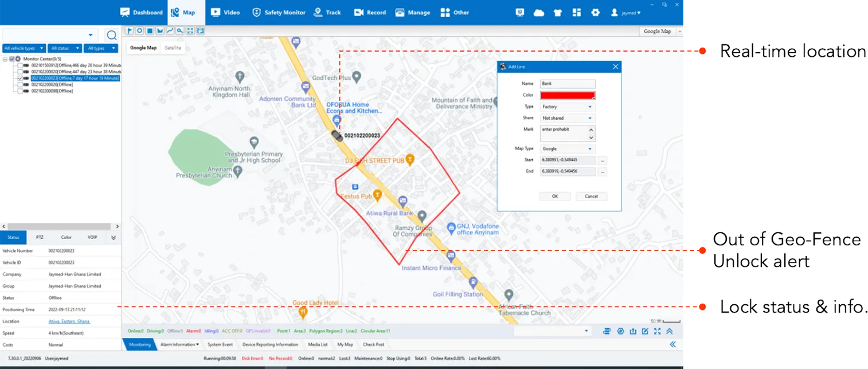This screenshot has height=369, width=868.
Task: Click the layout grid icon in header
Action: click(577, 12)
